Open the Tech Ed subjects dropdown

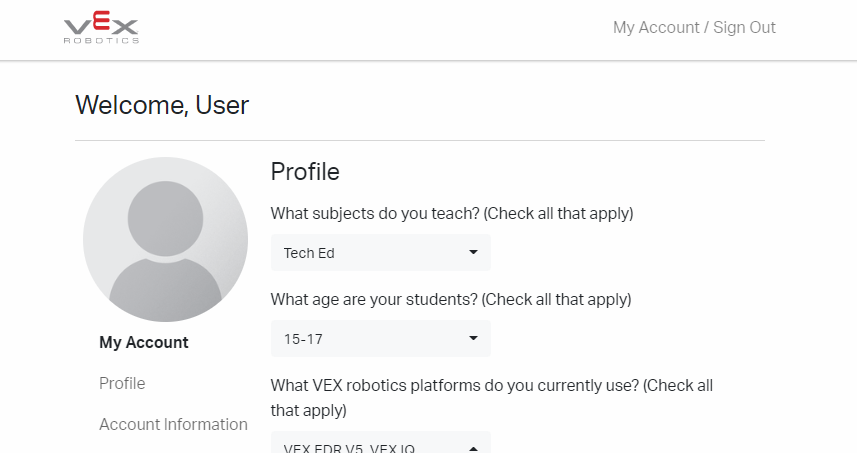pos(381,252)
